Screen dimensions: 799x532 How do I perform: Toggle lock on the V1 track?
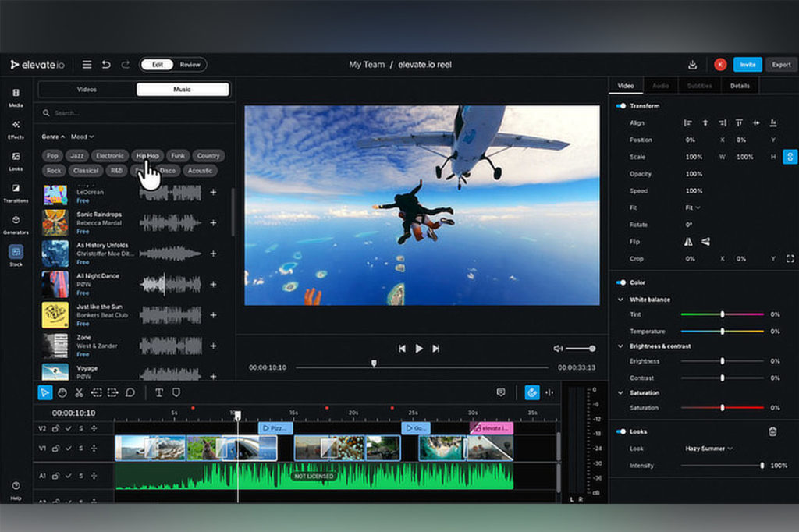click(x=55, y=449)
